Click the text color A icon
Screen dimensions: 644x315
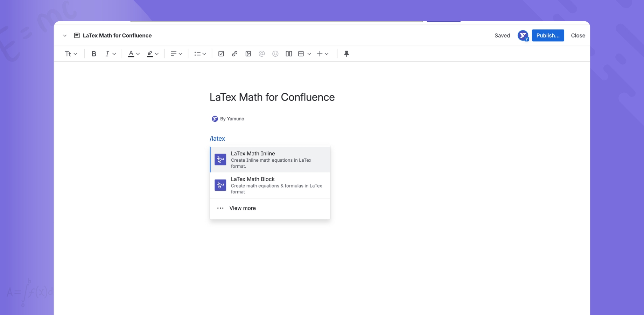131,54
